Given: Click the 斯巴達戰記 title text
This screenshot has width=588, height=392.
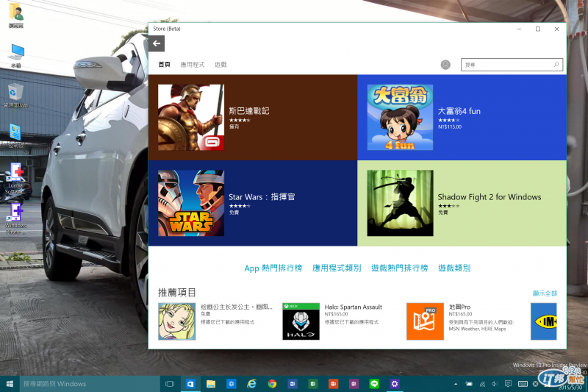Looking at the screenshot, I should 249,110.
